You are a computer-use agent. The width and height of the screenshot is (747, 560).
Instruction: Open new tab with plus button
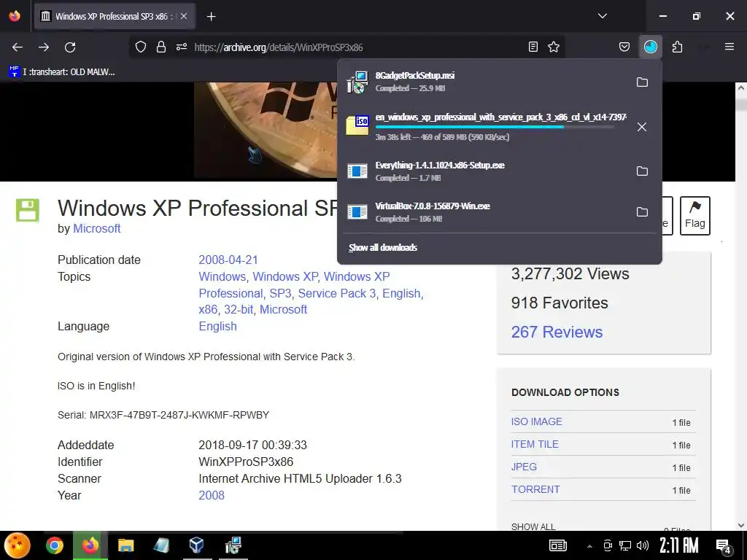(211, 17)
